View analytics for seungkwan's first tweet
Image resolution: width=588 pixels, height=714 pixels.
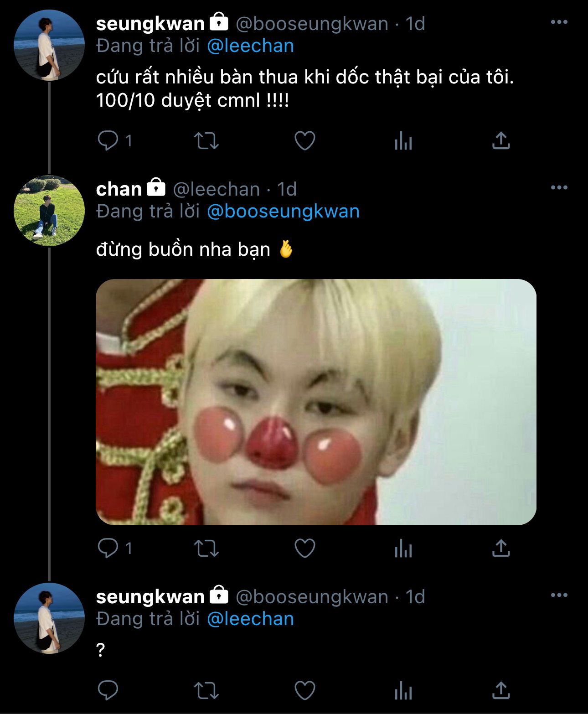point(403,140)
